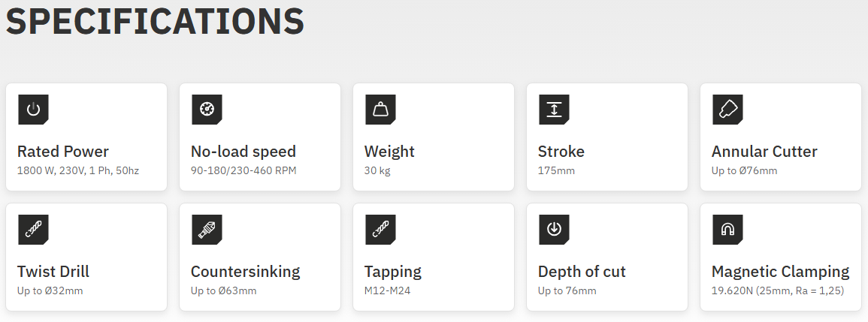Select the Depth of cut arrow icon
Image resolution: width=868 pixels, height=322 pixels.
[553, 230]
